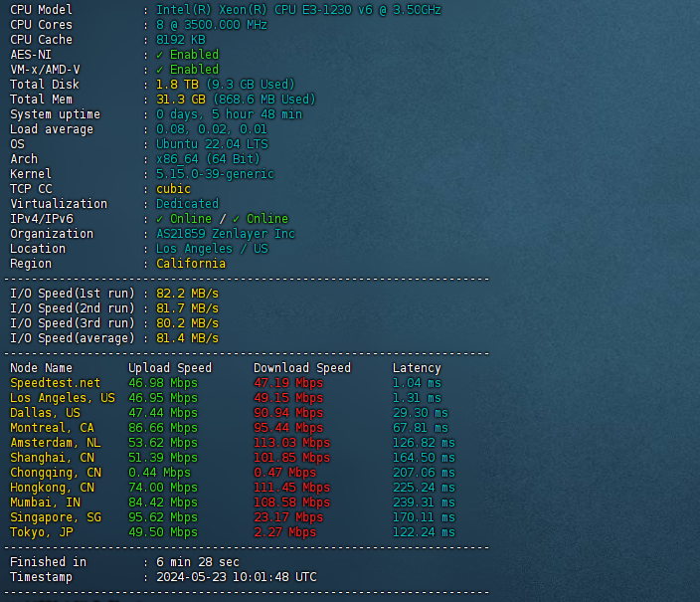This screenshot has height=602, width=700.
Task: Click the CPU Model value text
Action: 298,10
